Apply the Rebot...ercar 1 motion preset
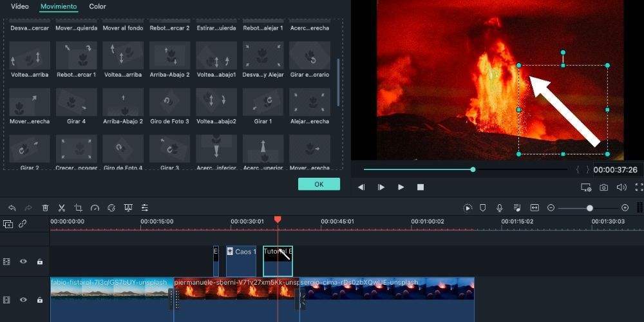The image size is (644, 322). (77, 59)
